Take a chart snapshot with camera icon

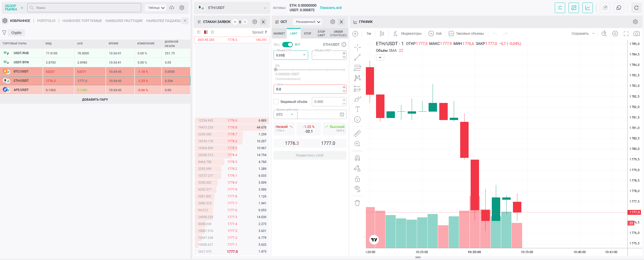636,33
